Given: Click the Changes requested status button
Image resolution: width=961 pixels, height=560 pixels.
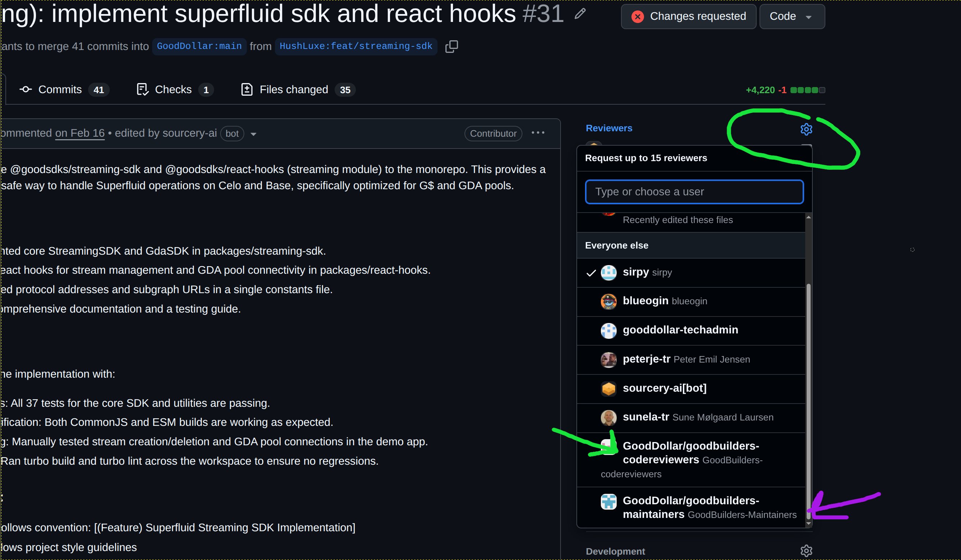Looking at the screenshot, I should [688, 17].
